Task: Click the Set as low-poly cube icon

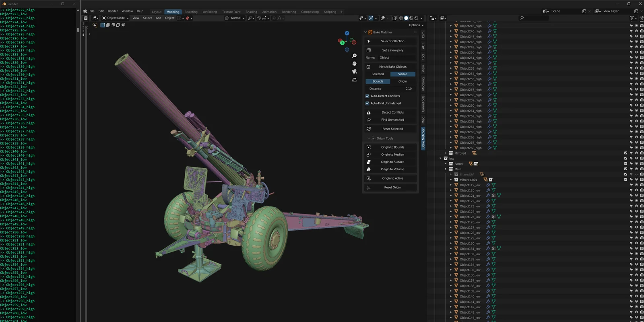Action: (369, 50)
